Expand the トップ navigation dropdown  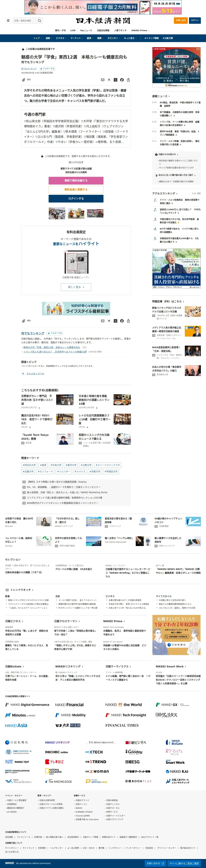click(x=37, y=38)
